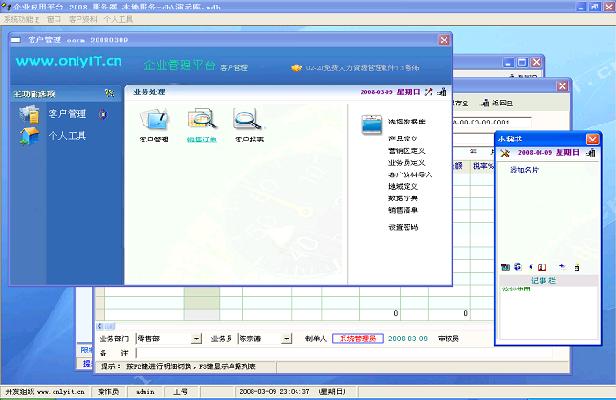Open 客户管理 icon in the 业务处理 panel
Viewport: 616px width, 400px height.
[153, 121]
